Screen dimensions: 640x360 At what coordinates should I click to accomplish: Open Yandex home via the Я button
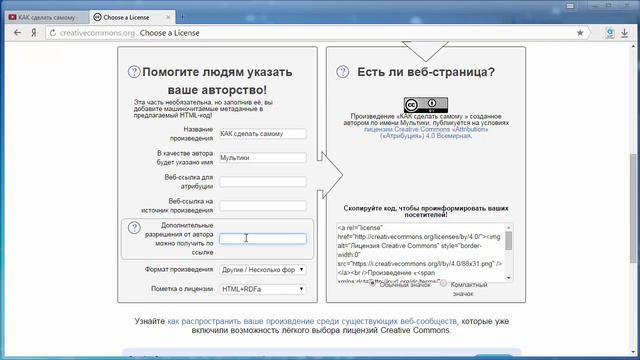click(34, 33)
